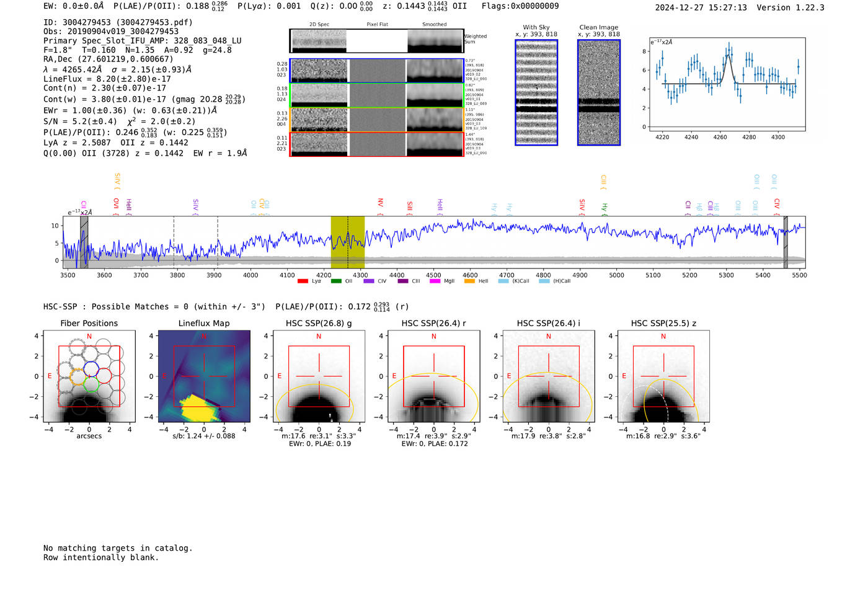Select the green-bordered 2D spectrum fiber row
Viewport: 868px width, 591px height.
tap(376, 96)
